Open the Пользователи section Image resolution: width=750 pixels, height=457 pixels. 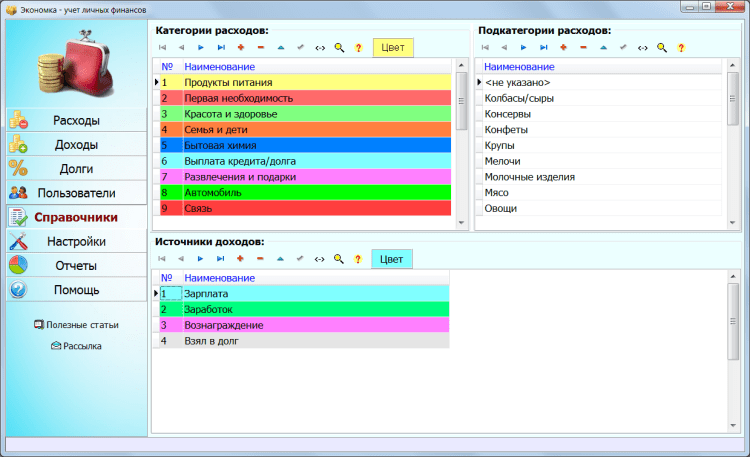coord(77,193)
